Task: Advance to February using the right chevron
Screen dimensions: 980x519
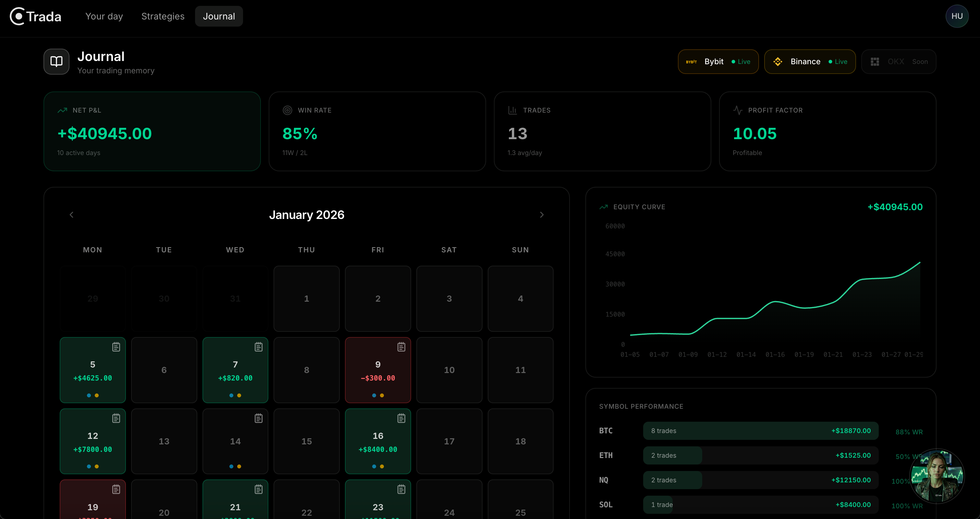Action: [542, 214]
